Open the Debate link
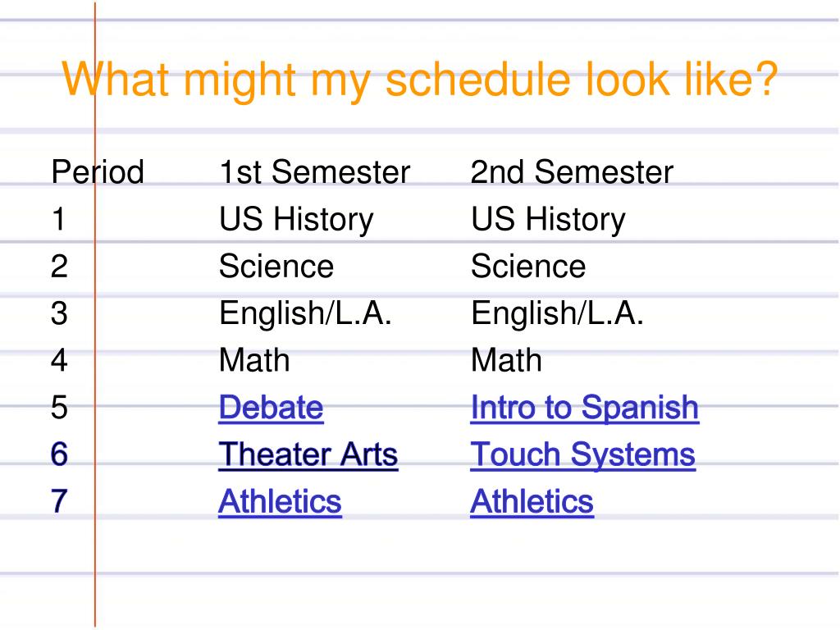Viewport: 840px width, 630px height. [271, 409]
